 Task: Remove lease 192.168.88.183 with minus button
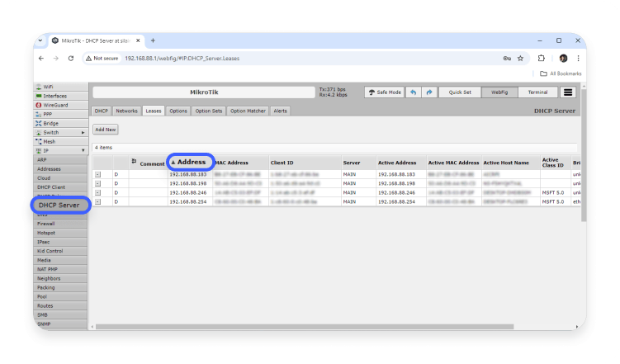click(x=97, y=174)
